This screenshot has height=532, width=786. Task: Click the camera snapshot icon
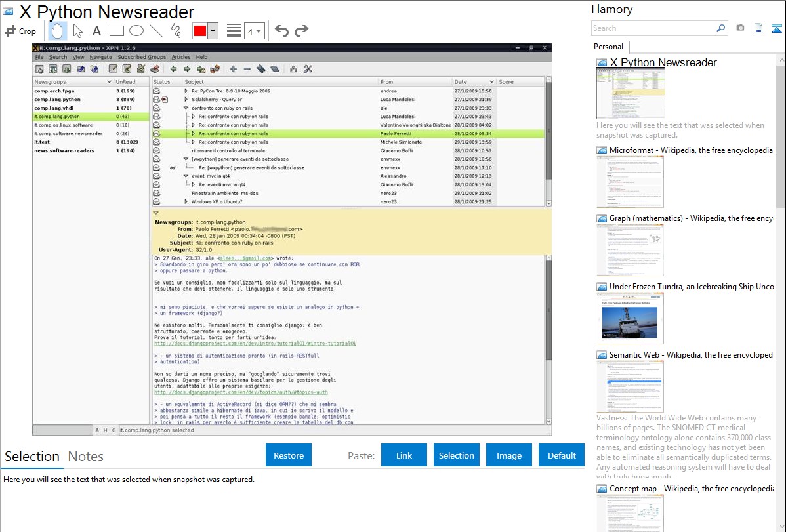pos(740,28)
